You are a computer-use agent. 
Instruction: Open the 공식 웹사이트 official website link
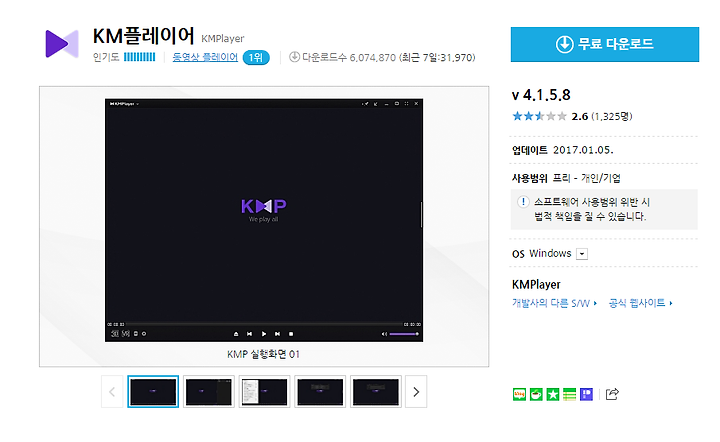tap(641, 303)
